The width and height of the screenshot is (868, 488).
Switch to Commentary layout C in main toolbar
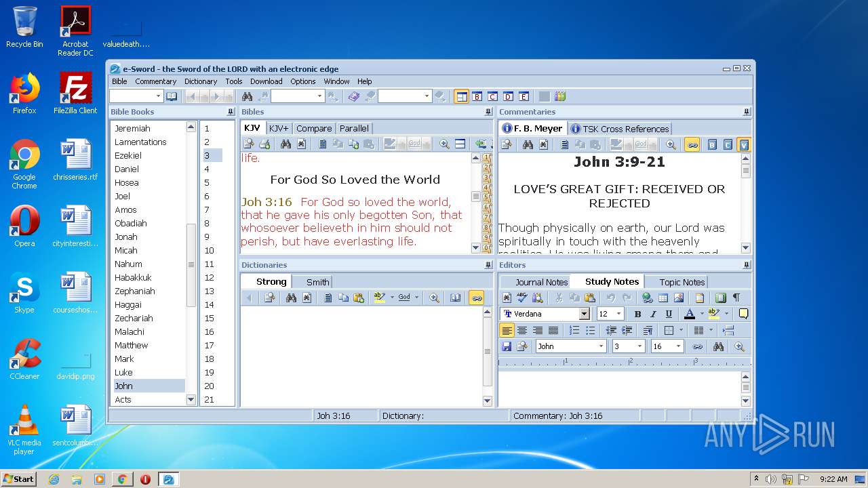click(x=492, y=96)
